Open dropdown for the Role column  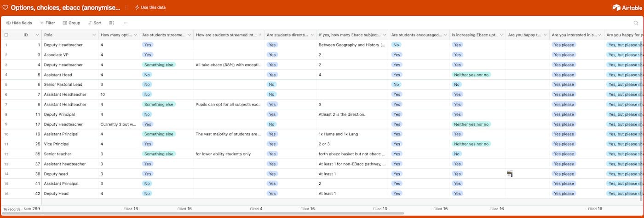pyautogui.click(x=94, y=35)
